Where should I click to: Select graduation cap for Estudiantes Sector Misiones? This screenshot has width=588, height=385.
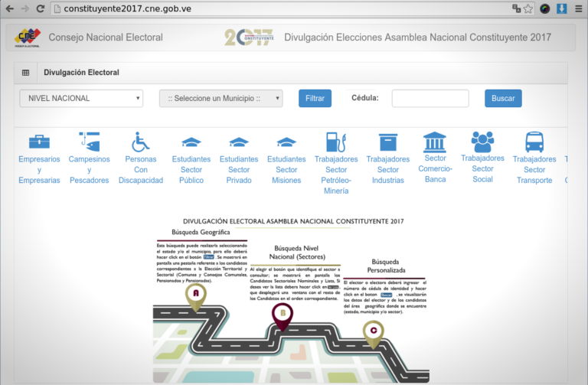(286, 142)
